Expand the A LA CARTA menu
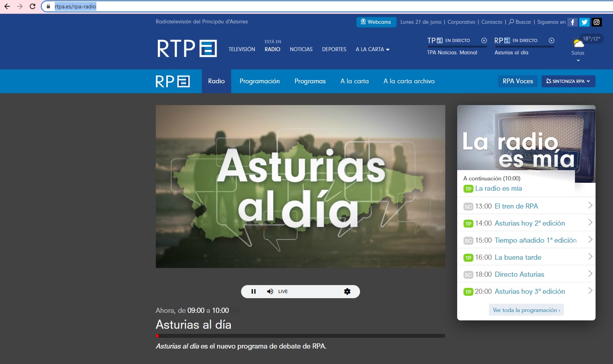The image size is (613, 364). (x=372, y=50)
